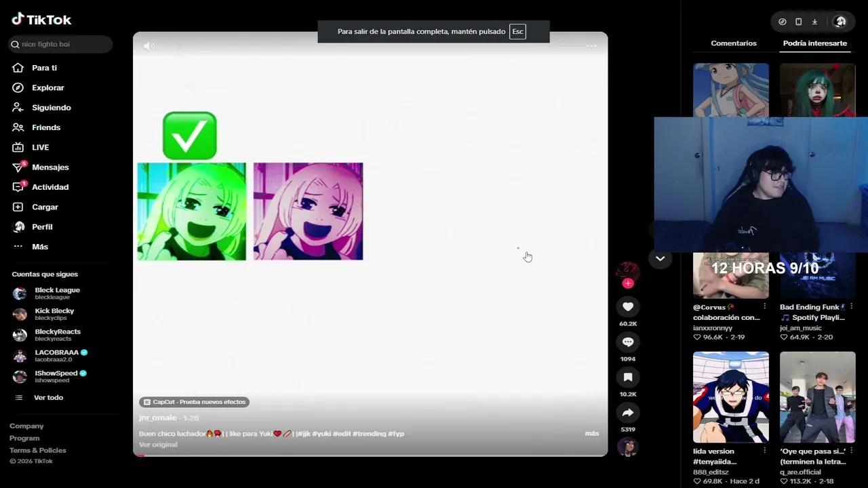Open Kick Blecky followed account
The height and width of the screenshot is (488, 868).
[x=54, y=314]
